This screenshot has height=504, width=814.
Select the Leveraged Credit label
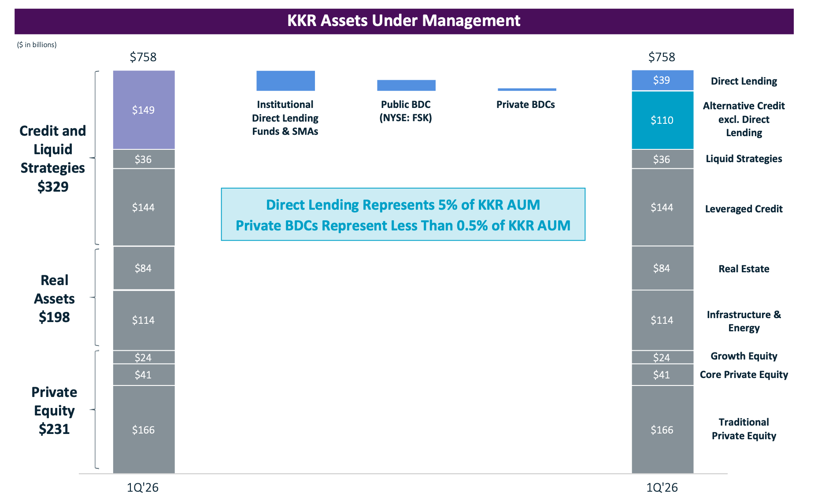[x=744, y=209]
